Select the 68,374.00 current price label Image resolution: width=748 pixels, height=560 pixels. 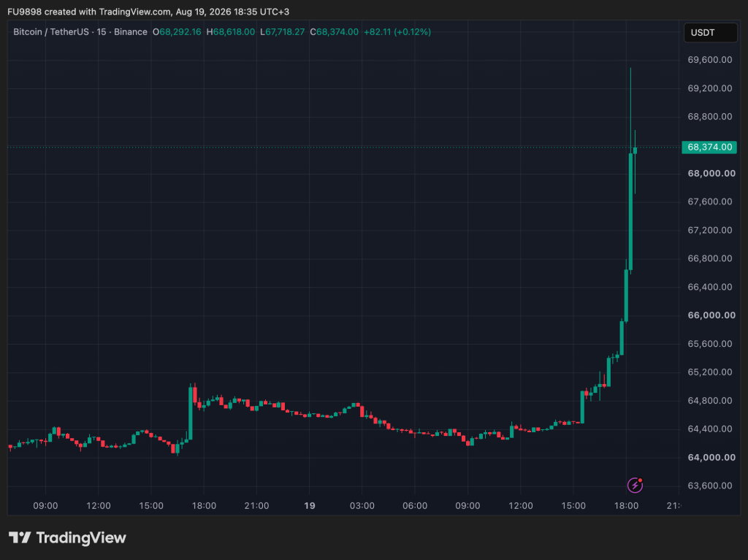[x=709, y=147]
